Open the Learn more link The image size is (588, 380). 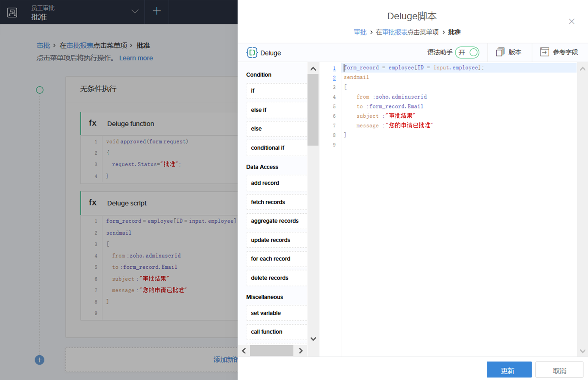tap(136, 58)
